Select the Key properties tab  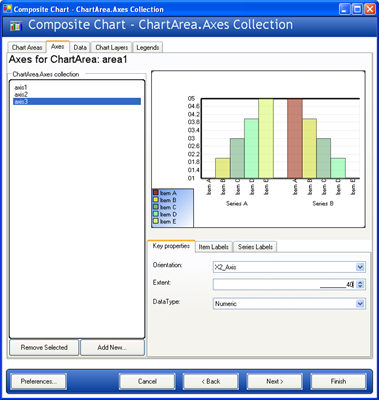click(171, 246)
